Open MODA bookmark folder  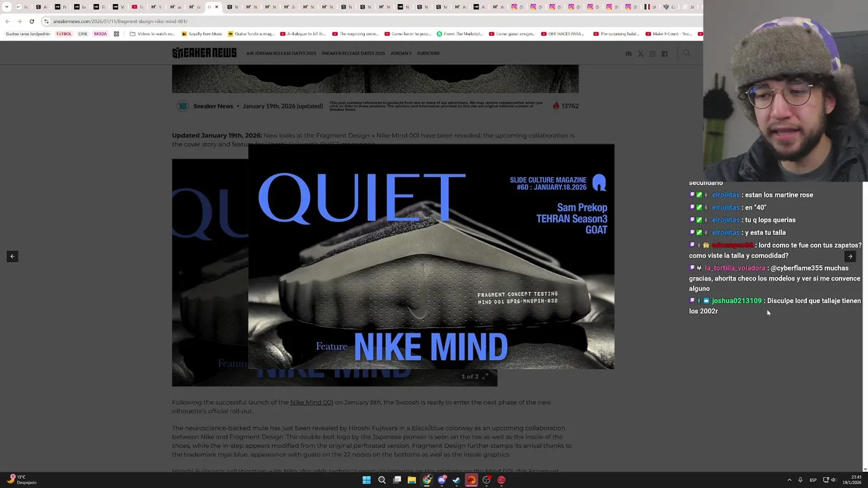pos(100,33)
